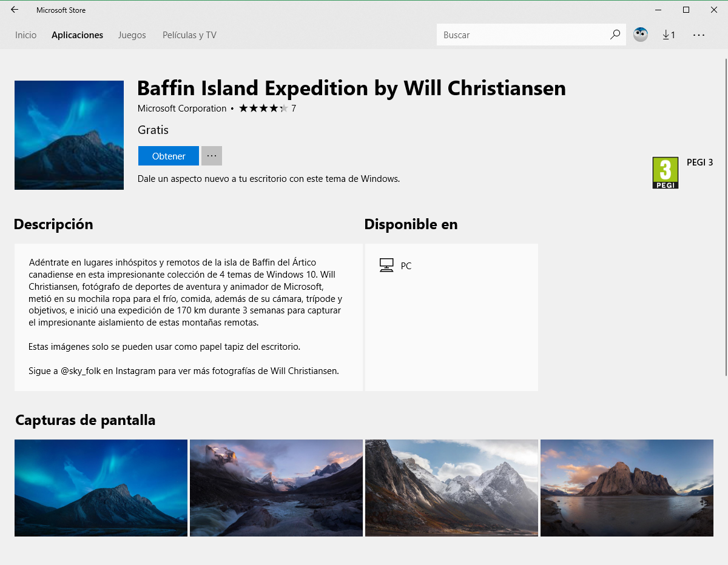The height and width of the screenshot is (565, 728).
Task: Click the Obtener button
Action: [x=169, y=156]
